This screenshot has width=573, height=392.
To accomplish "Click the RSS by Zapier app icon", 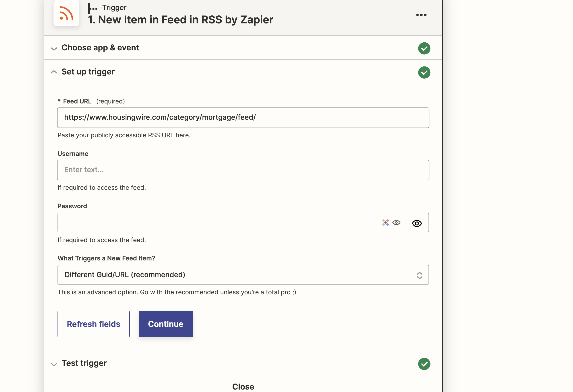I will coord(66,13).
